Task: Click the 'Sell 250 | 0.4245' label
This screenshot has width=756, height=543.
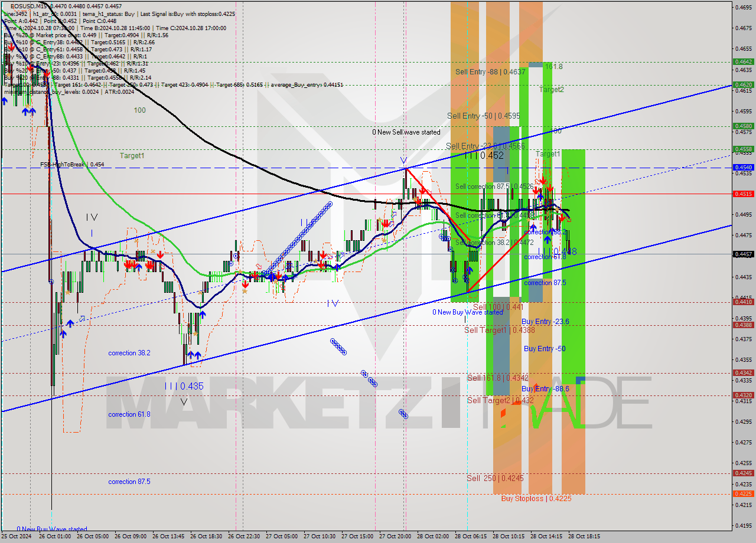Action: pyautogui.click(x=495, y=478)
